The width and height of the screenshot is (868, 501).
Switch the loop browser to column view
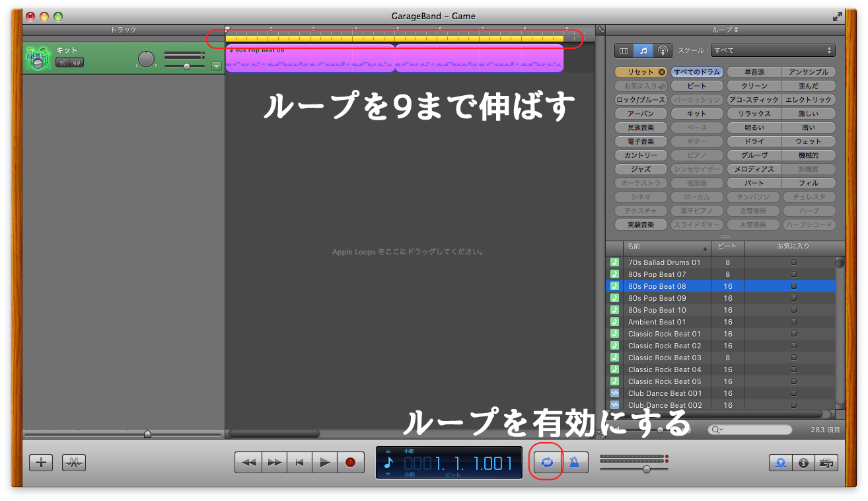(x=624, y=50)
